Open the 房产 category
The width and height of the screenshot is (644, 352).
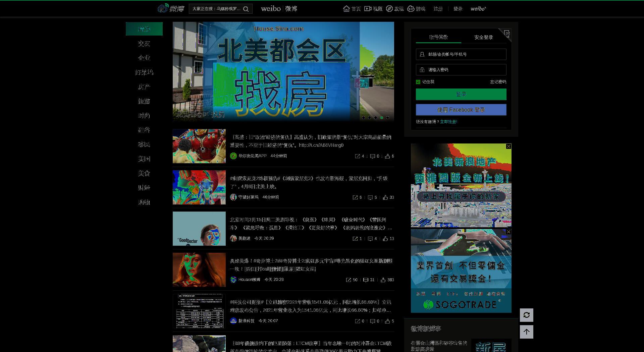[144, 87]
